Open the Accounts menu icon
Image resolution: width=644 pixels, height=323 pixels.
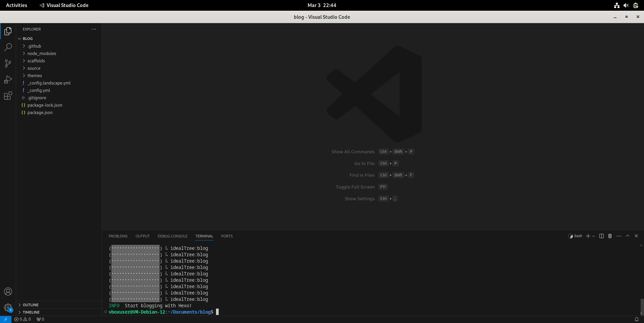click(8, 291)
